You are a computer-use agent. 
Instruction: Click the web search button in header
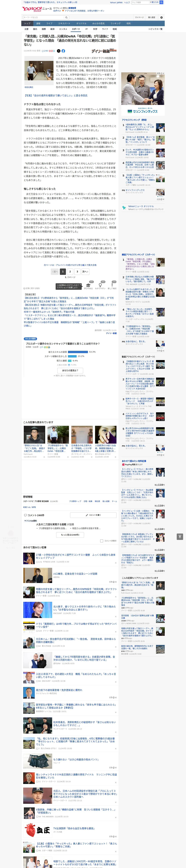[x=161, y=2]
